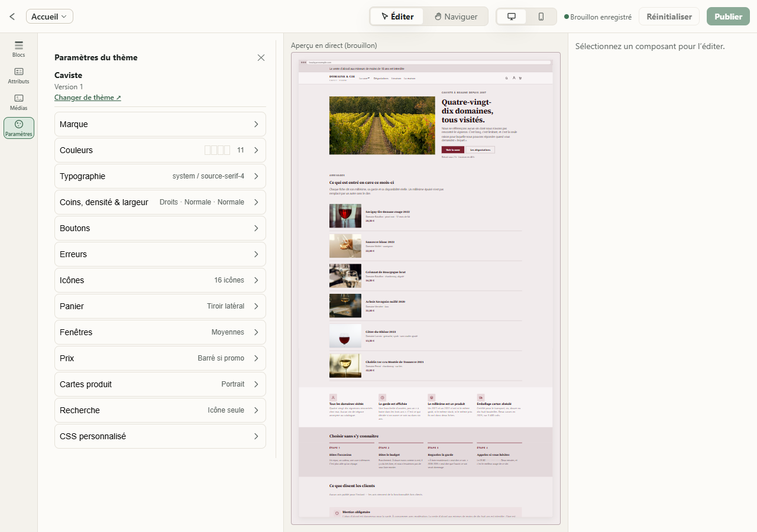
Task: Open the Attributs sidebar panel
Action: (19, 76)
